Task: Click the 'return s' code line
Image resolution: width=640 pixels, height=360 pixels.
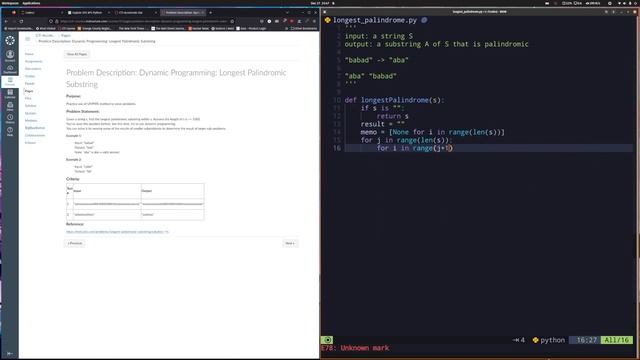Action: click(392, 116)
